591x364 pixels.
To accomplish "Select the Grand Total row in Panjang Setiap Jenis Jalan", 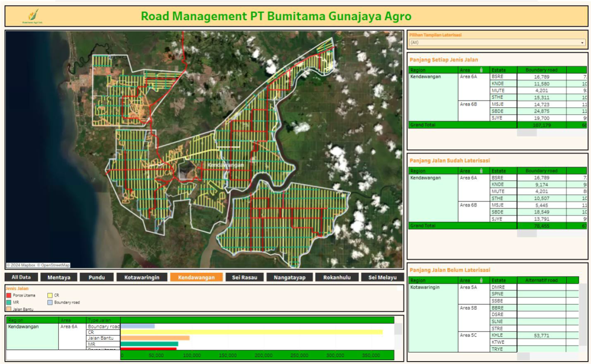I will point(456,125).
